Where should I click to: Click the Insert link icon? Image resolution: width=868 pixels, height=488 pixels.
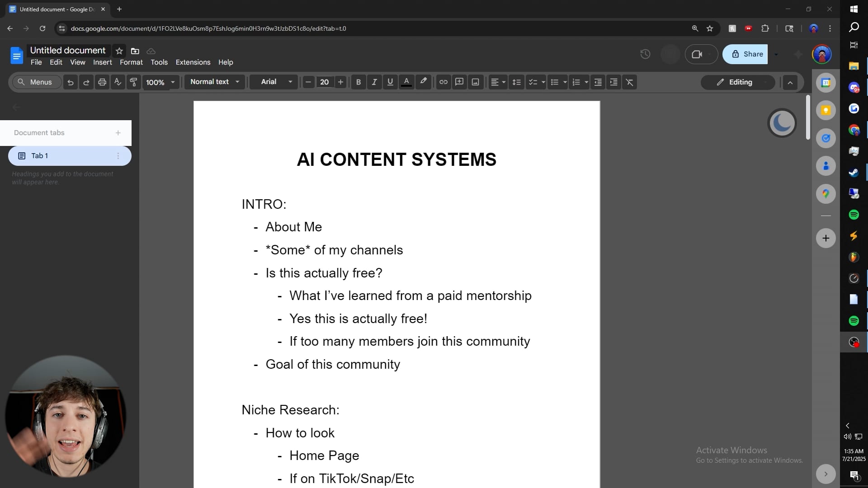(x=443, y=82)
